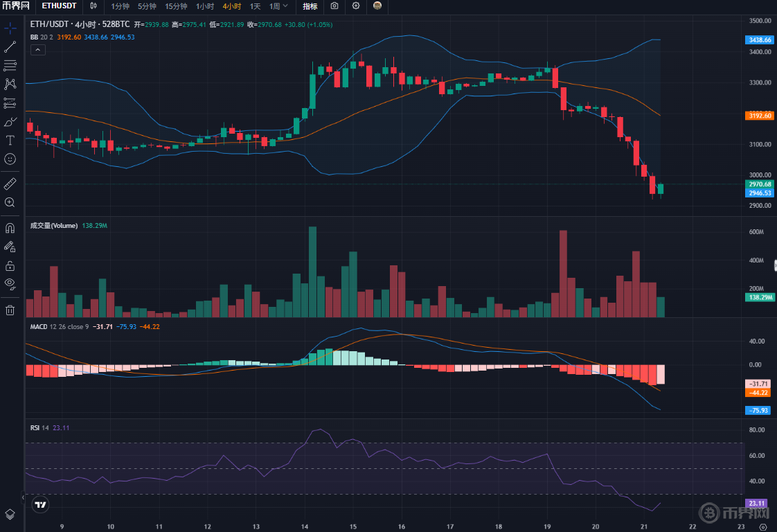
Task: Click the ETHUSDT symbol search
Action: point(59,6)
